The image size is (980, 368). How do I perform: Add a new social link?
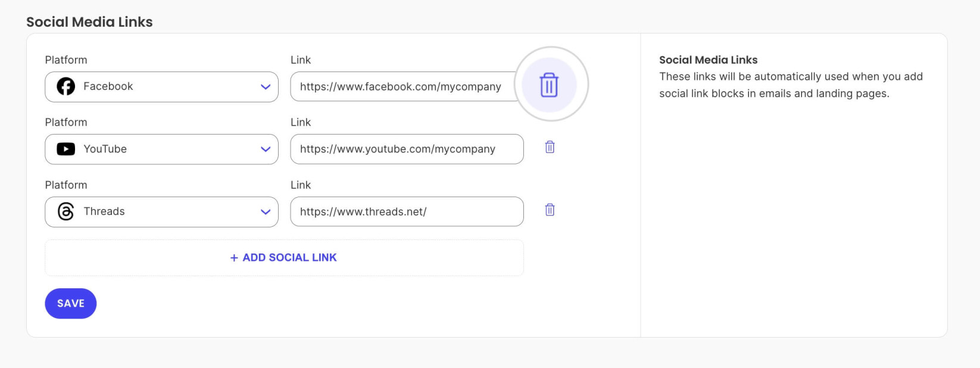click(x=284, y=258)
